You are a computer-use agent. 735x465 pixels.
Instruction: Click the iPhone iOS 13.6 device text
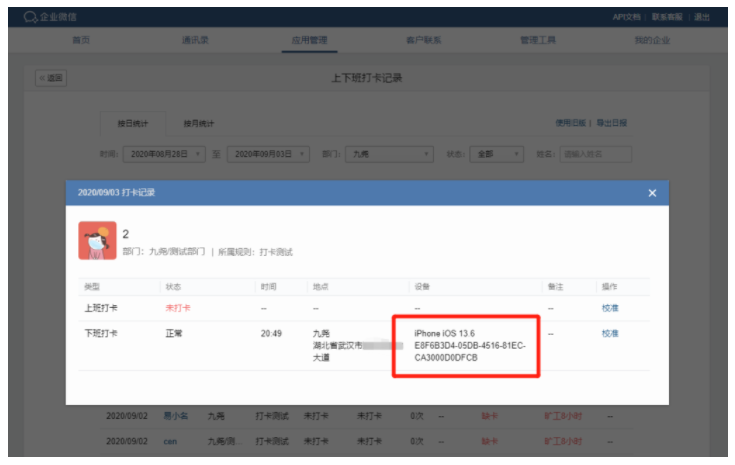point(444,334)
